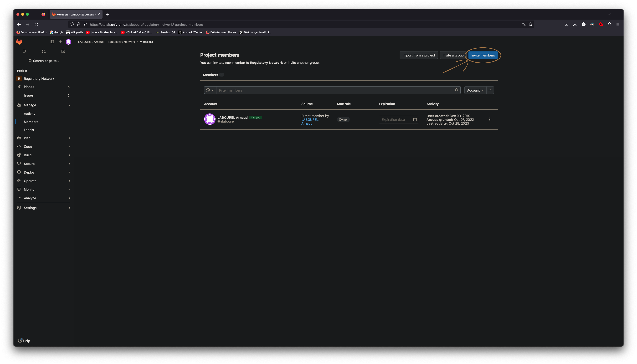Toggle sort direction button

[490, 90]
